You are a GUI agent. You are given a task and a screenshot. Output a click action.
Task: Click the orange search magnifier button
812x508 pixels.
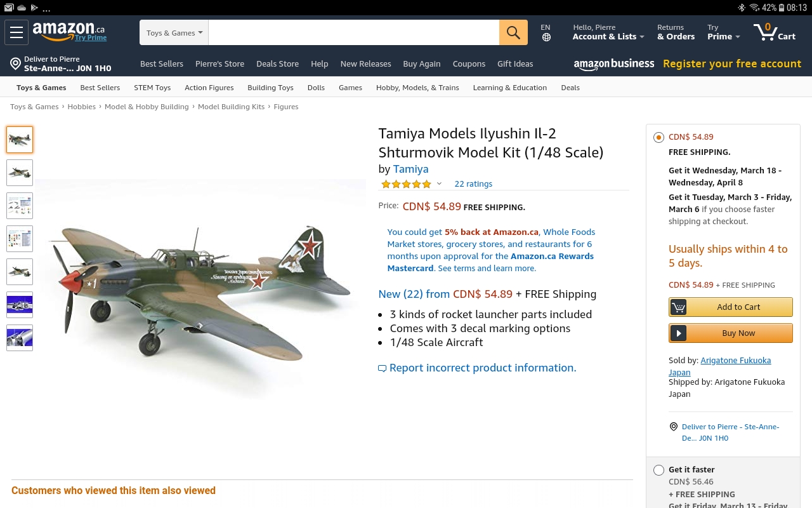(x=513, y=32)
